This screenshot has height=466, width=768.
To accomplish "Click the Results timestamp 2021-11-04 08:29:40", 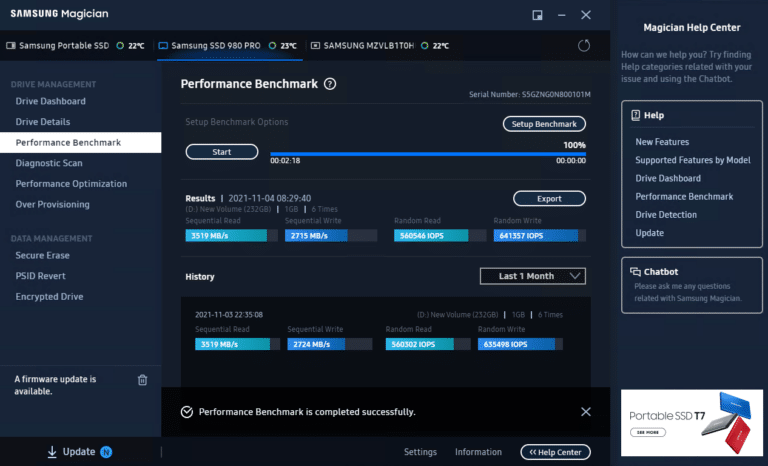I will tap(269, 198).
